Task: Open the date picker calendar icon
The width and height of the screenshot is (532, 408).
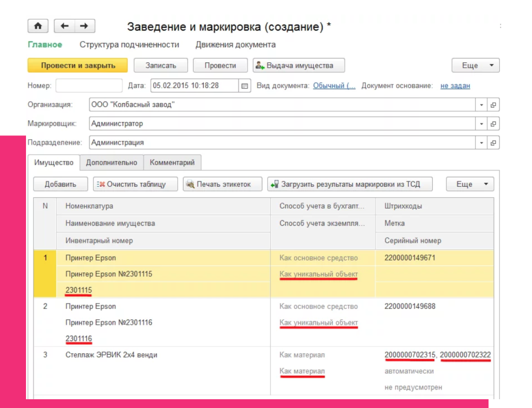Action: [x=245, y=86]
